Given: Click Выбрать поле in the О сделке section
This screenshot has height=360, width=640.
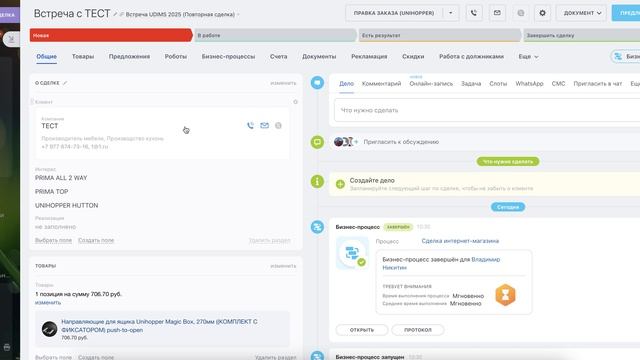Looking at the screenshot, I should (x=53, y=240).
